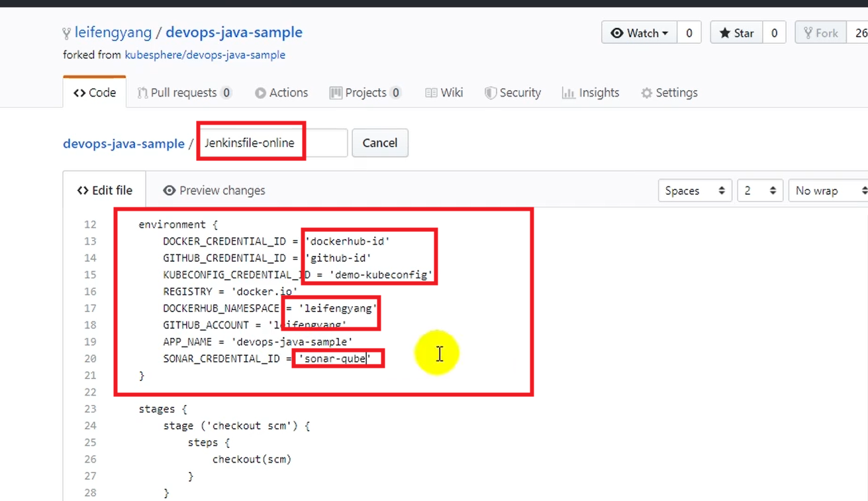This screenshot has width=868, height=501.
Task: Click the 'devops-java-sample' APP_NAME value
Action: [x=292, y=342]
